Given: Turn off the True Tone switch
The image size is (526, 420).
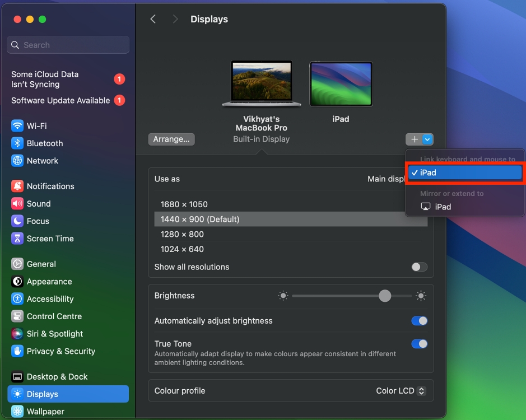Looking at the screenshot, I should (x=420, y=344).
